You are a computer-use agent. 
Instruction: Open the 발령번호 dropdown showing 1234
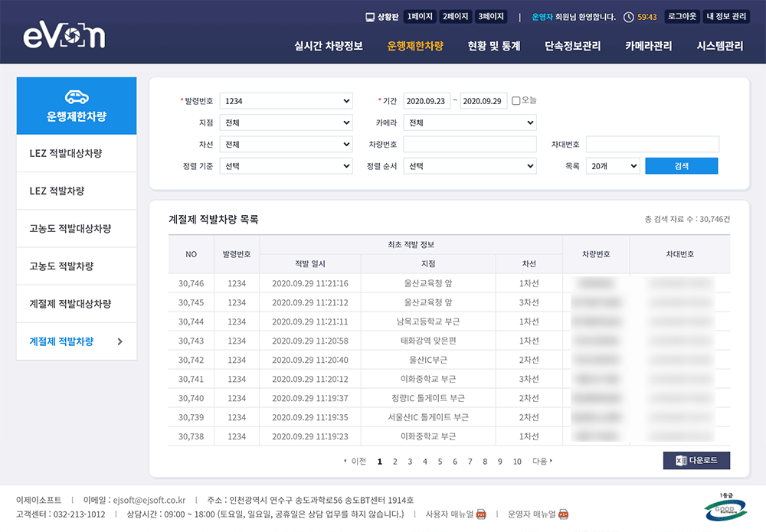286,101
